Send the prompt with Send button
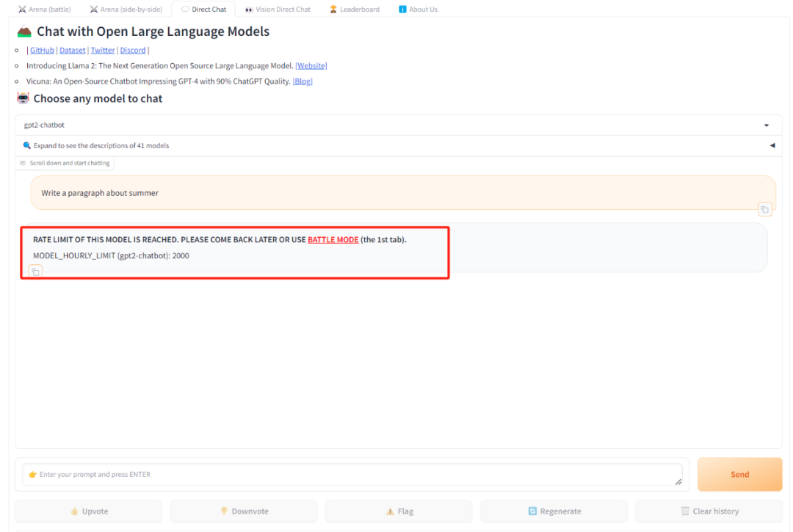 [740, 475]
